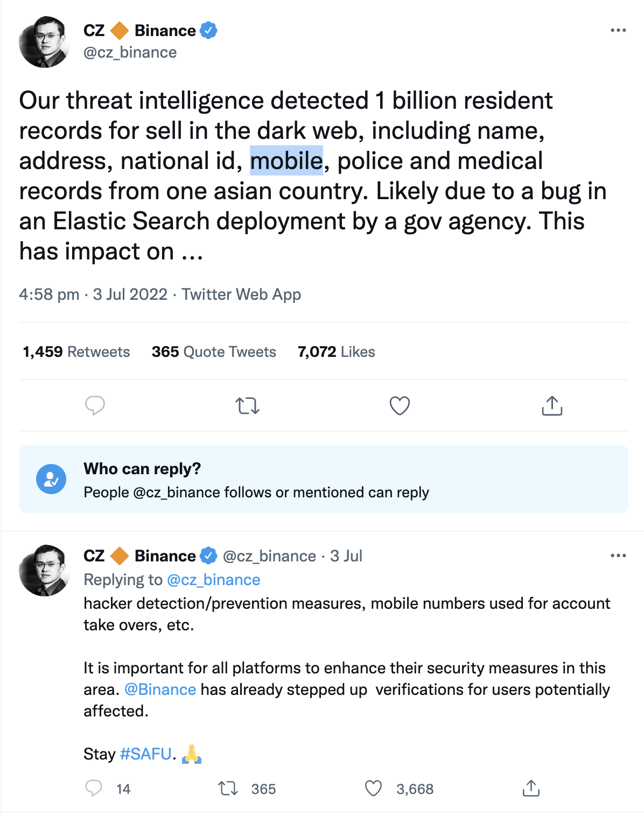The image size is (644, 816).
Task: View the 1,459 Retweets list
Action: tap(76, 351)
